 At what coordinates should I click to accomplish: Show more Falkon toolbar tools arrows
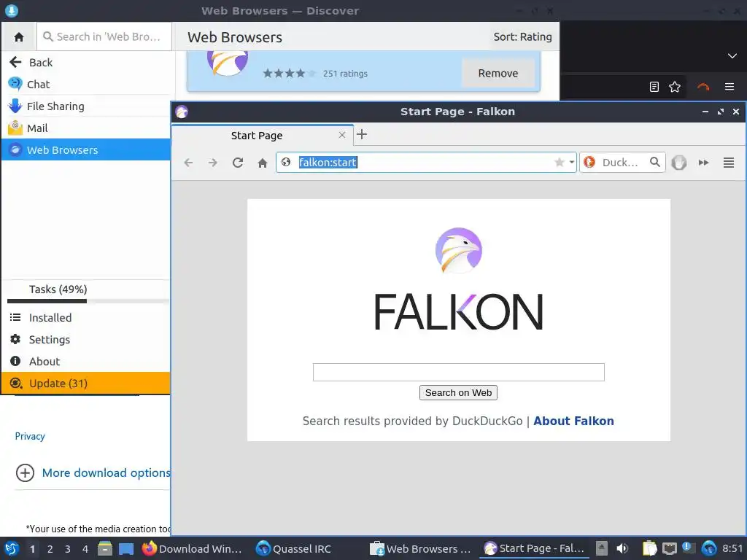coord(704,163)
